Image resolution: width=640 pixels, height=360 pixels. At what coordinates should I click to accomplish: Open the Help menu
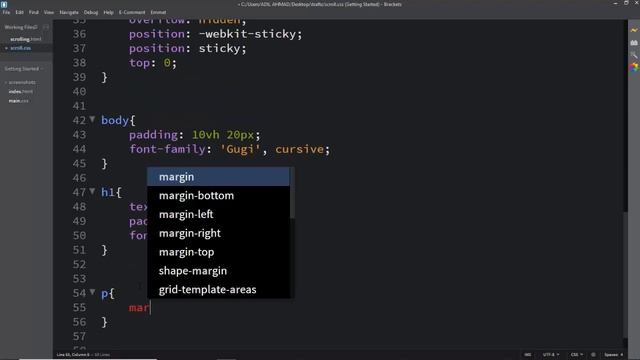[x=108, y=12]
